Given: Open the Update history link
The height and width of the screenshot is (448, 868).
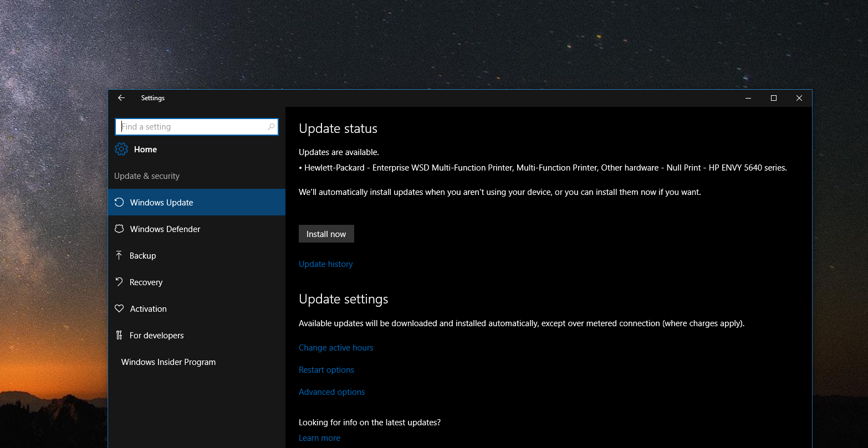Looking at the screenshot, I should [326, 264].
